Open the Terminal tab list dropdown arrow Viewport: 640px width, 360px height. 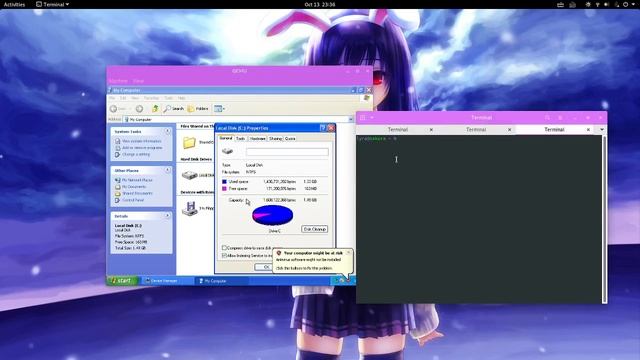point(602,129)
